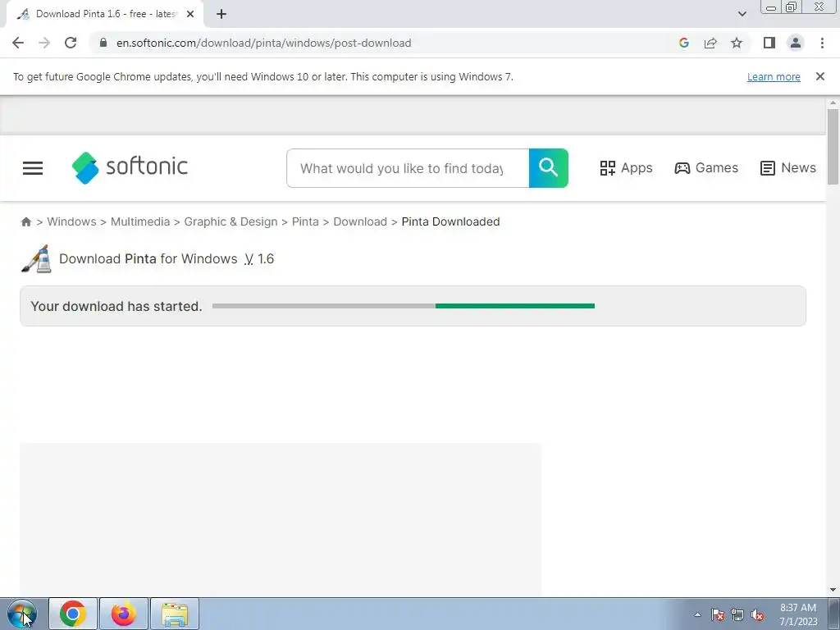Click the address bar URL
This screenshot has height=630, width=840.
tap(263, 43)
